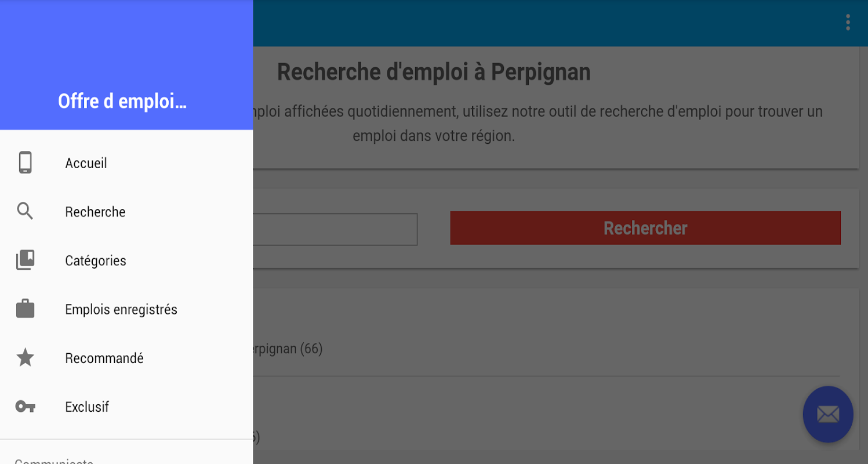Tap the star icon beside Recommandé

tap(25, 358)
